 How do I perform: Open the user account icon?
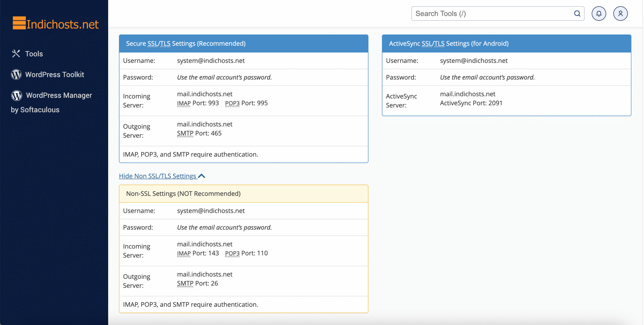click(620, 13)
